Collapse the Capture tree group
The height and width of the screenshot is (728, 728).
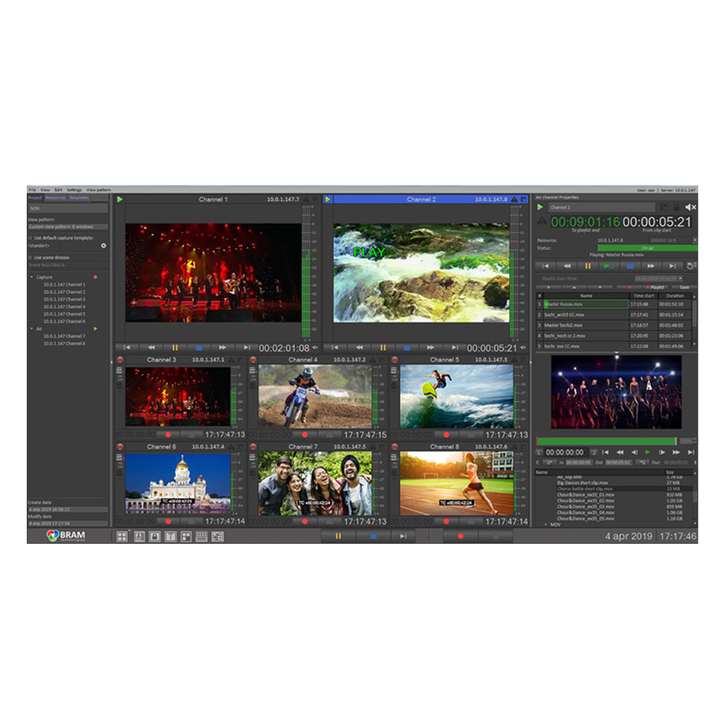pyautogui.click(x=32, y=277)
